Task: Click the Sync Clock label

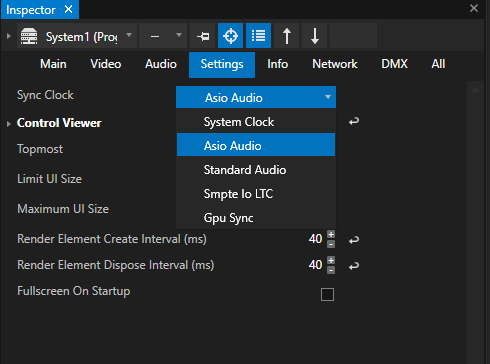Action: click(x=45, y=95)
